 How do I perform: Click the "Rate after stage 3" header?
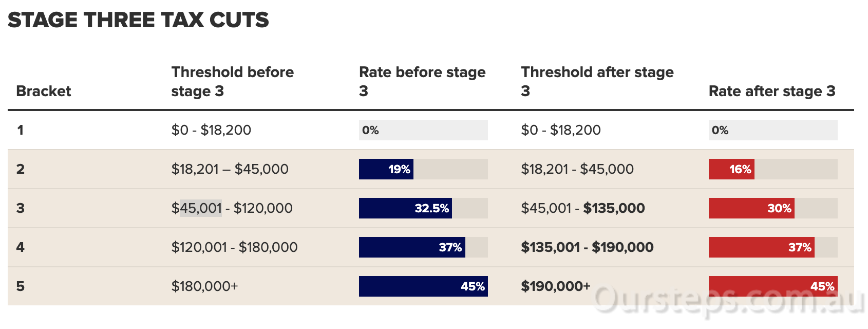(x=771, y=91)
